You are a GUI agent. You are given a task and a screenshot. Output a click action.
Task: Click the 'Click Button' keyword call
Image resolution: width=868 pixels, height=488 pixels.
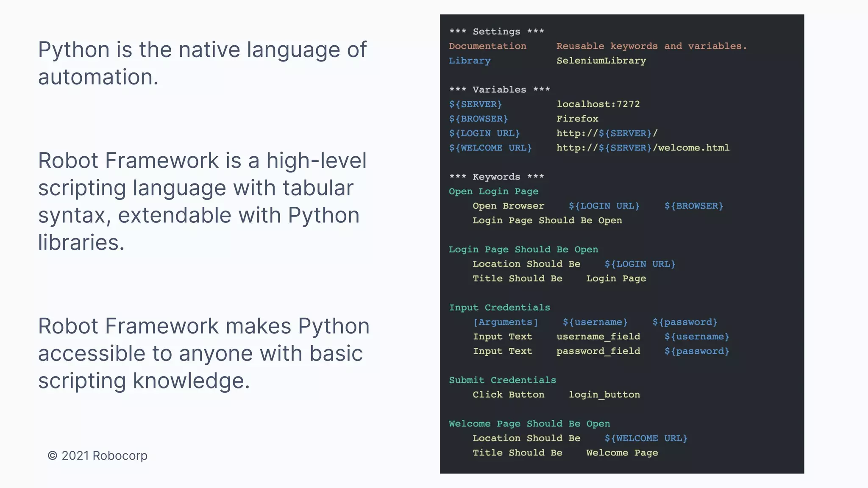point(508,395)
